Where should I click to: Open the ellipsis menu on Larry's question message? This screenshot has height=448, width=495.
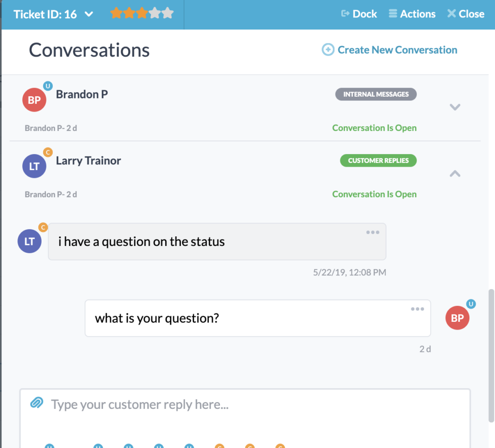pos(373,232)
